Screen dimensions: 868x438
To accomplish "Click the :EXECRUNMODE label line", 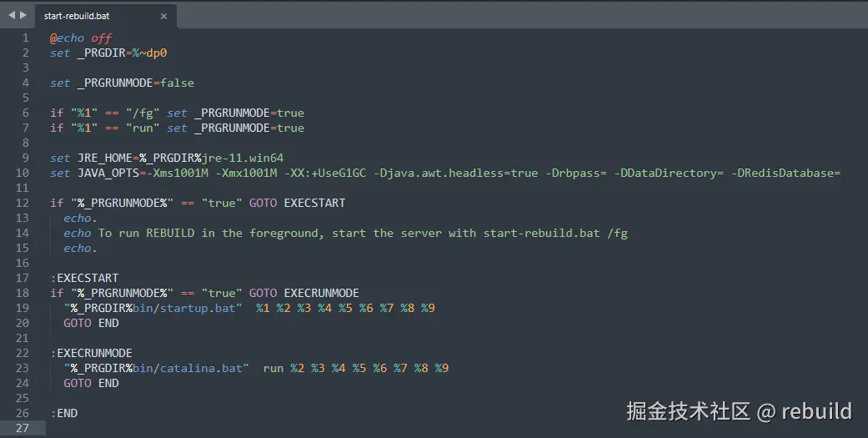I will [91, 353].
